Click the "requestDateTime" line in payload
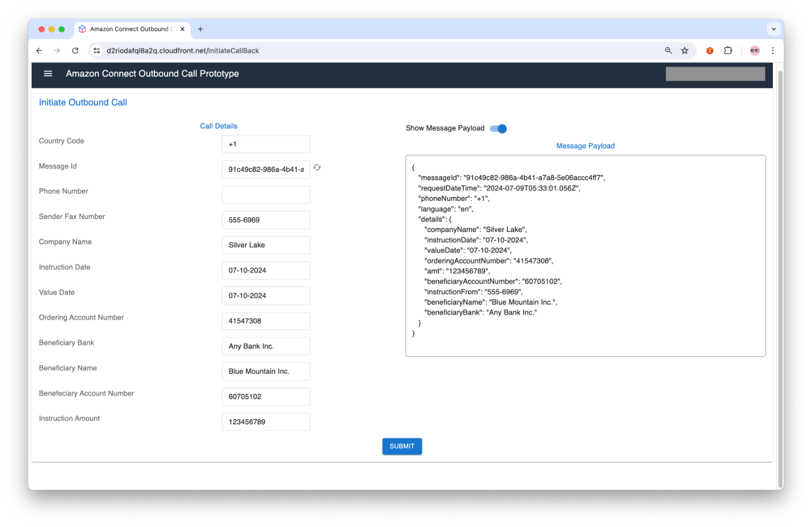The image size is (812, 527). (499, 188)
